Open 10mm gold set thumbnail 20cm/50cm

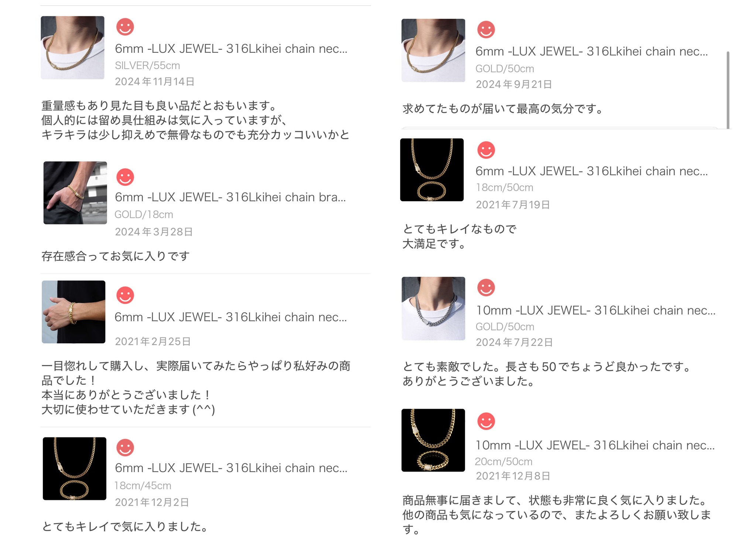[433, 440]
